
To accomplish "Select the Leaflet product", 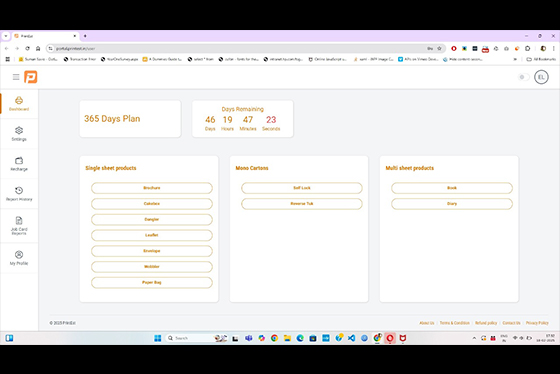I will (152, 235).
